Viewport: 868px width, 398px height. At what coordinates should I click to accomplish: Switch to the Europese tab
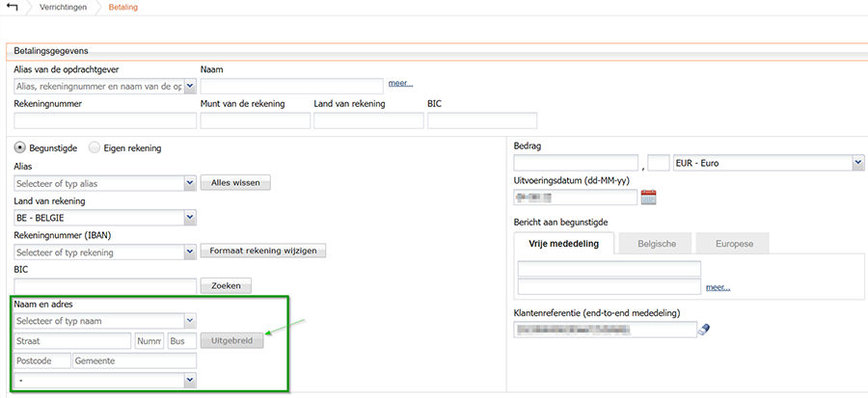731,244
